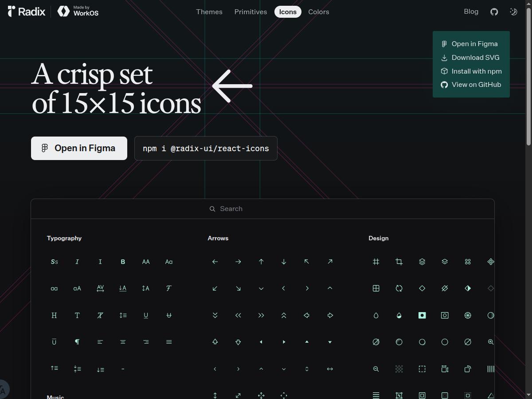Click the GitHub icon in the navbar

(494, 12)
